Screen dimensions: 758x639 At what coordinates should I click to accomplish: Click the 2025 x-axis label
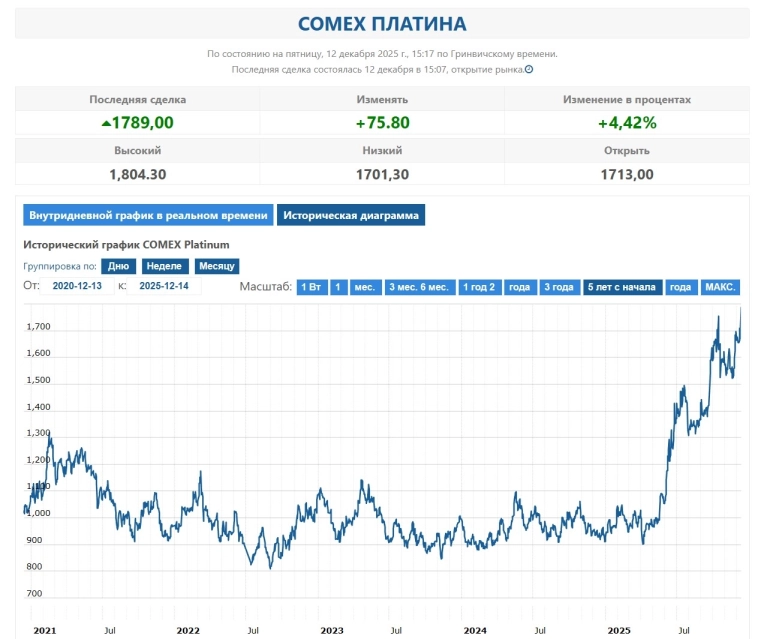pos(619,630)
